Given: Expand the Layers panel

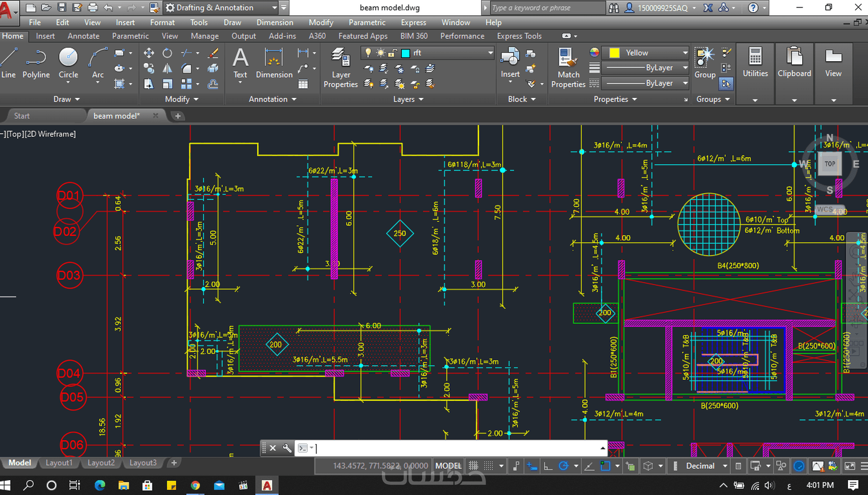Looking at the screenshot, I should pyautogui.click(x=408, y=99).
